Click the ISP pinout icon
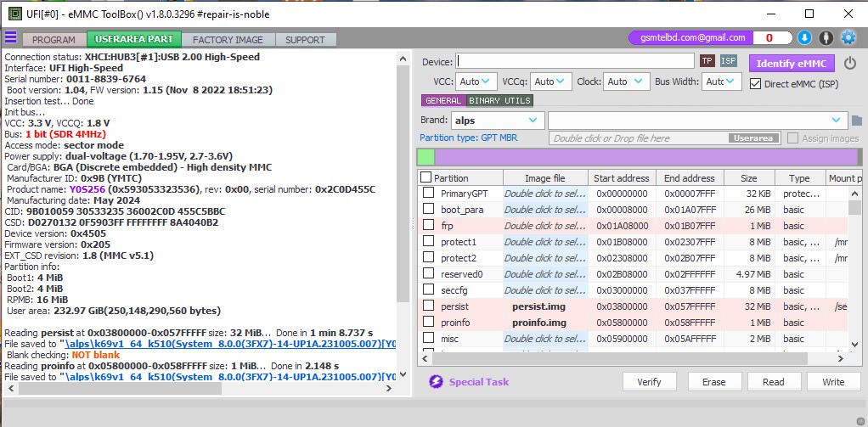The width and height of the screenshot is (868, 427). coord(729,61)
